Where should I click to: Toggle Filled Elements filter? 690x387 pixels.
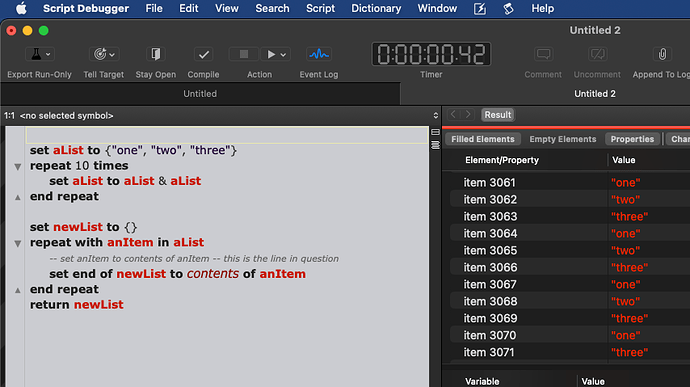pyautogui.click(x=483, y=139)
